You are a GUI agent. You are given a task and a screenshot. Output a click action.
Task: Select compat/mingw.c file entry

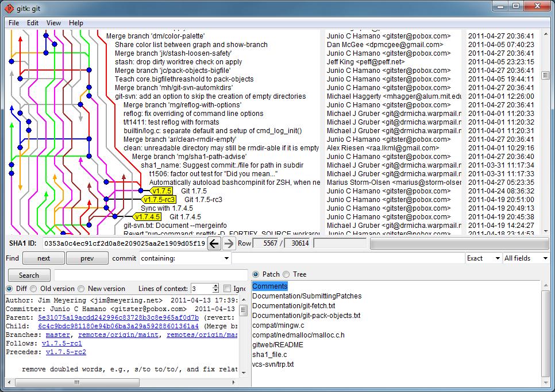pyautogui.click(x=278, y=325)
